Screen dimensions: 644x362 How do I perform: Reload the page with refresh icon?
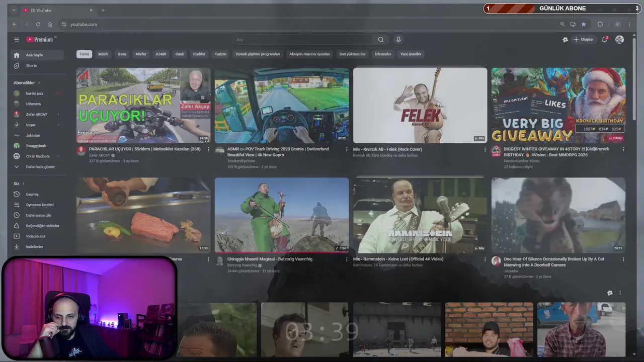[38, 24]
